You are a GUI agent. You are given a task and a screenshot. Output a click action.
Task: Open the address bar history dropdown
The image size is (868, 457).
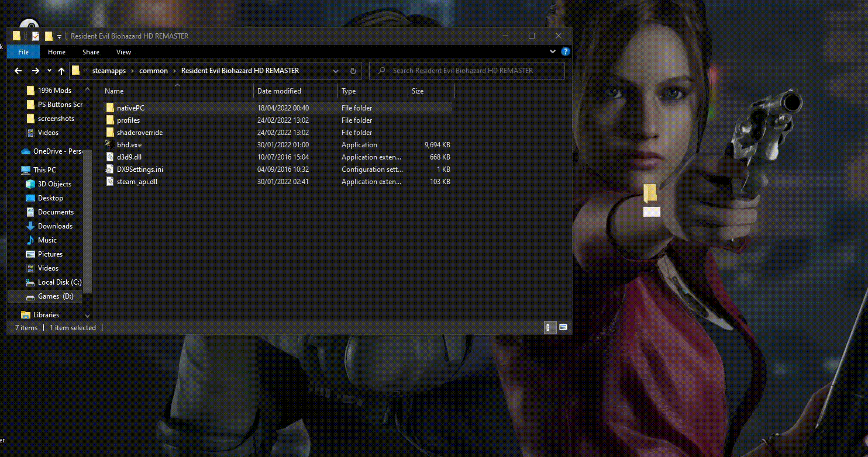click(x=336, y=71)
